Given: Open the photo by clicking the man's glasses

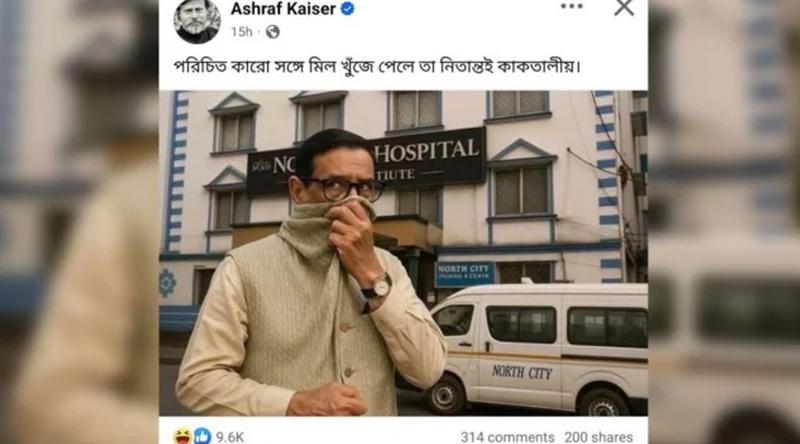Looking at the screenshot, I should (342, 189).
